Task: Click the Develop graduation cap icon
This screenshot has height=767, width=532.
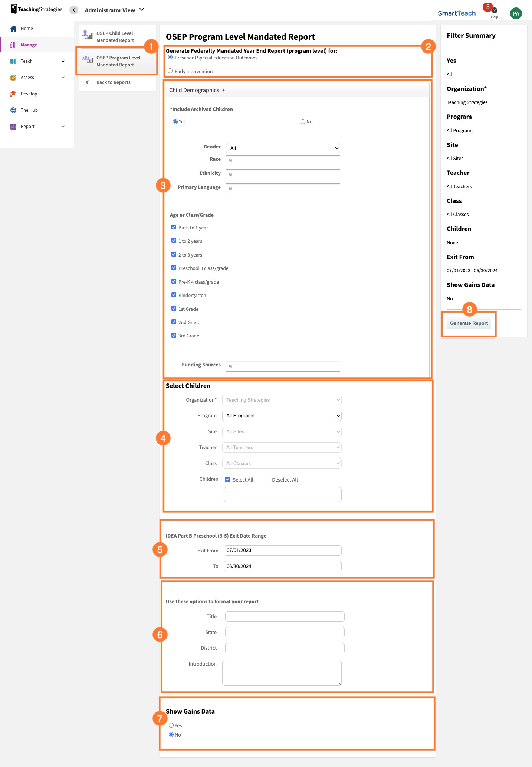Action: 13,94
